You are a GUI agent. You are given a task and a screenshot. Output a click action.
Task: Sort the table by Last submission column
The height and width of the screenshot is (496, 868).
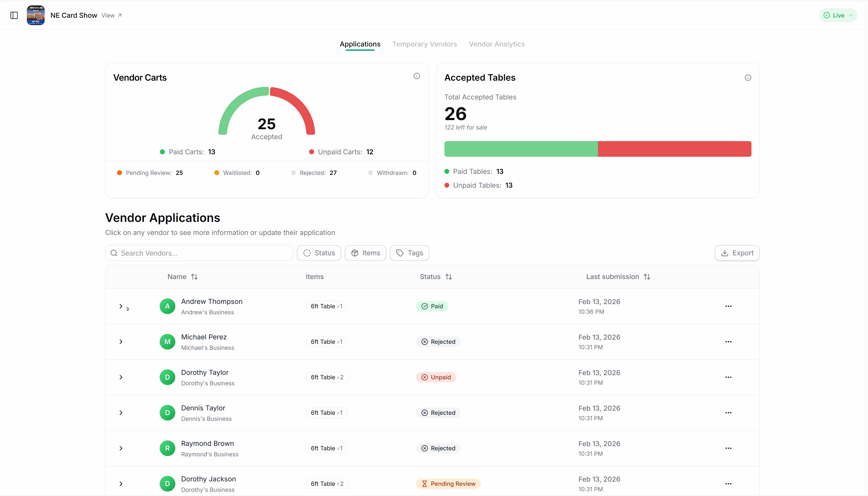click(647, 277)
